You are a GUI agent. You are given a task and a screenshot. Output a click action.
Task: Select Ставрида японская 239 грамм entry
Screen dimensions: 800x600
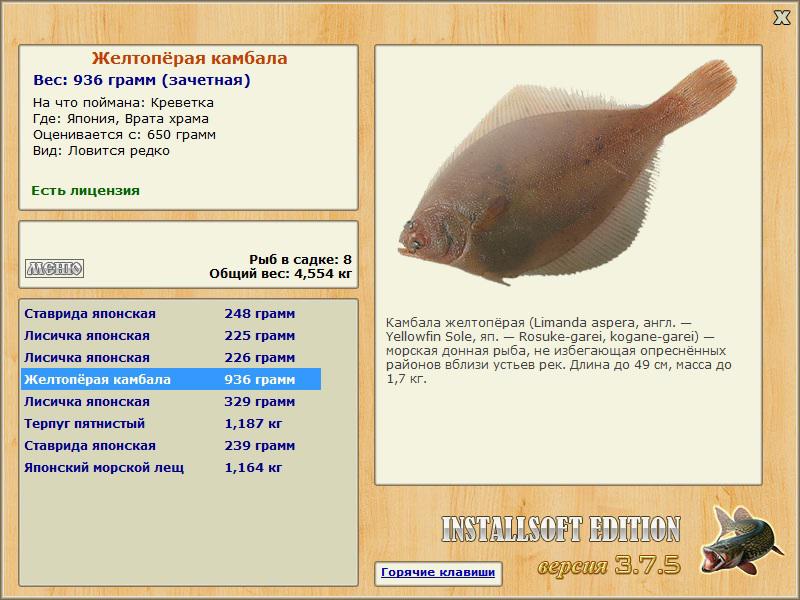(171, 445)
